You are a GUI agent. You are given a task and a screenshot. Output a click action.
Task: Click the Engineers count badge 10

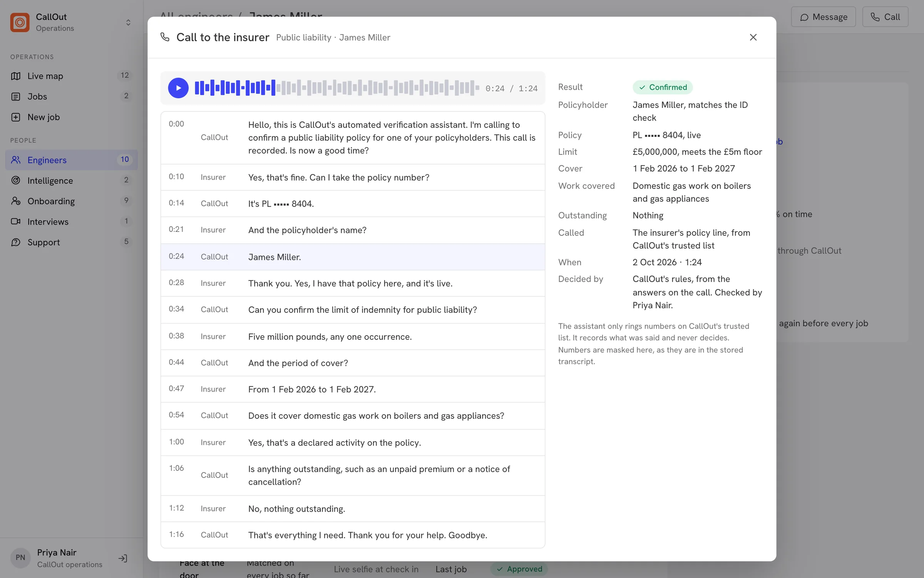click(x=125, y=160)
